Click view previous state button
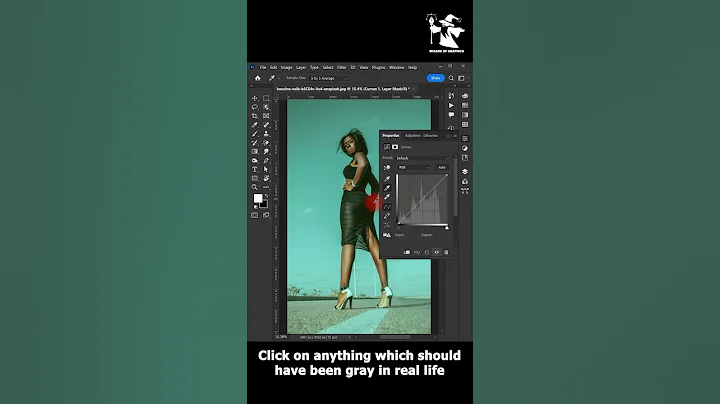The image size is (720, 404). pyautogui.click(x=416, y=252)
